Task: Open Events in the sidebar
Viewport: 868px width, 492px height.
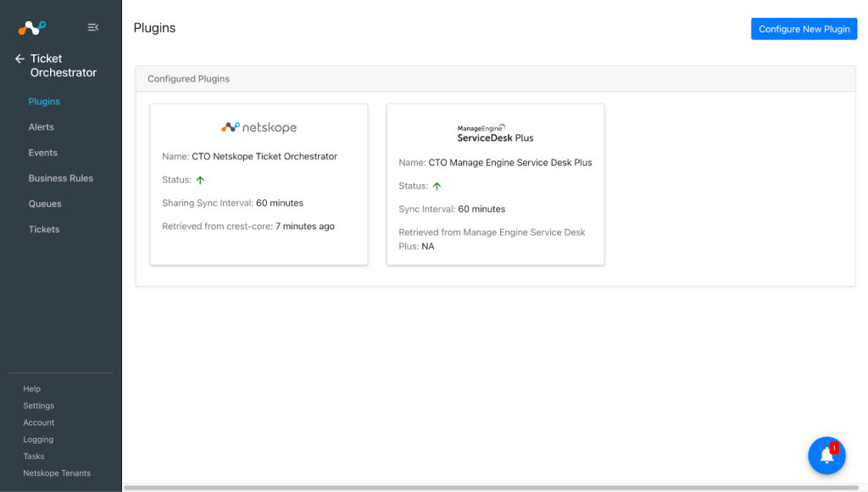Action: (42, 153)
